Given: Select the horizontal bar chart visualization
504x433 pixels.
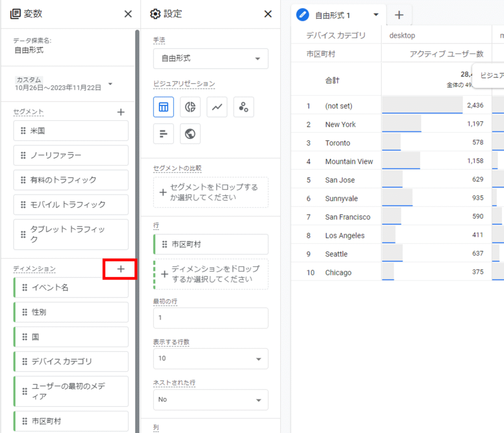Looking at the screenshot, I should [163, 133].
